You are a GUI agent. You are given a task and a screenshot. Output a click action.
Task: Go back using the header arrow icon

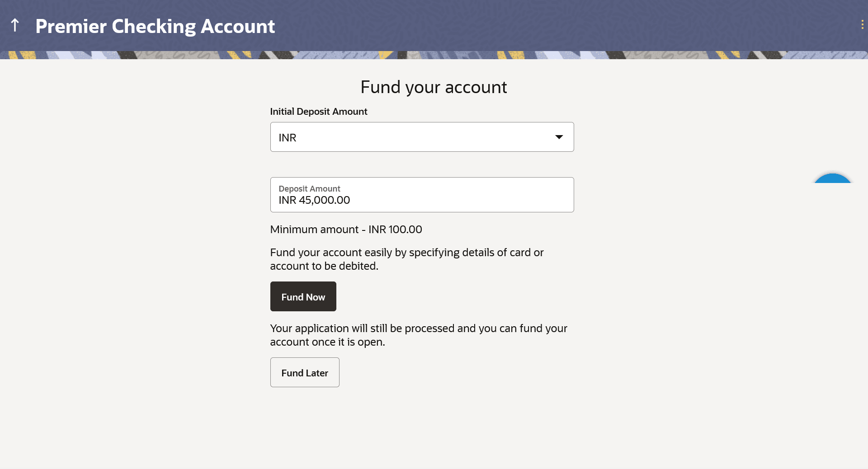pyautogui.click(x=15, y=25)
